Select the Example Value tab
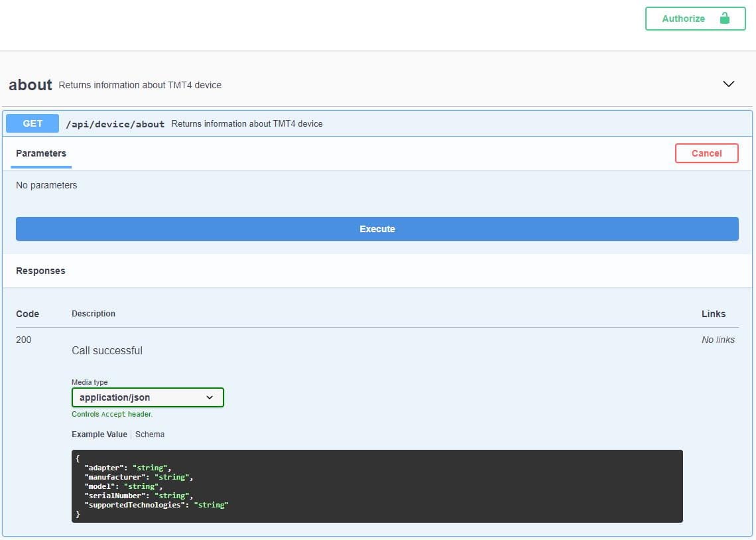 (x=99, y=435)
